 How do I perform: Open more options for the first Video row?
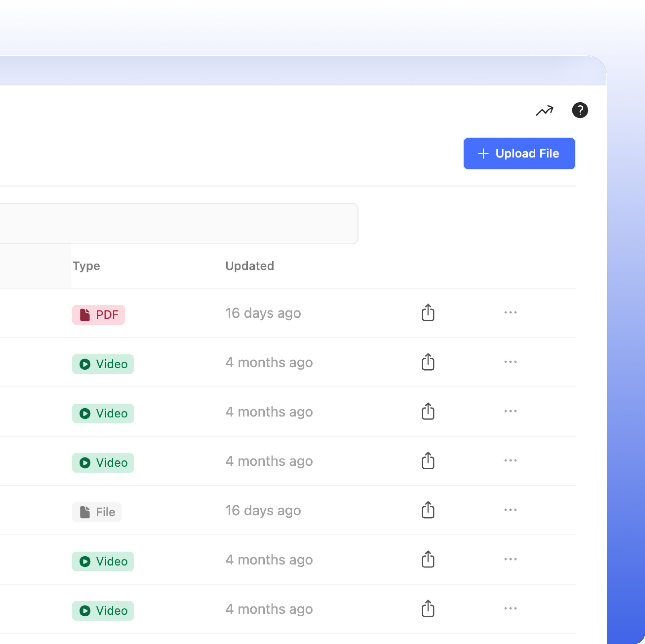[510, 362]
